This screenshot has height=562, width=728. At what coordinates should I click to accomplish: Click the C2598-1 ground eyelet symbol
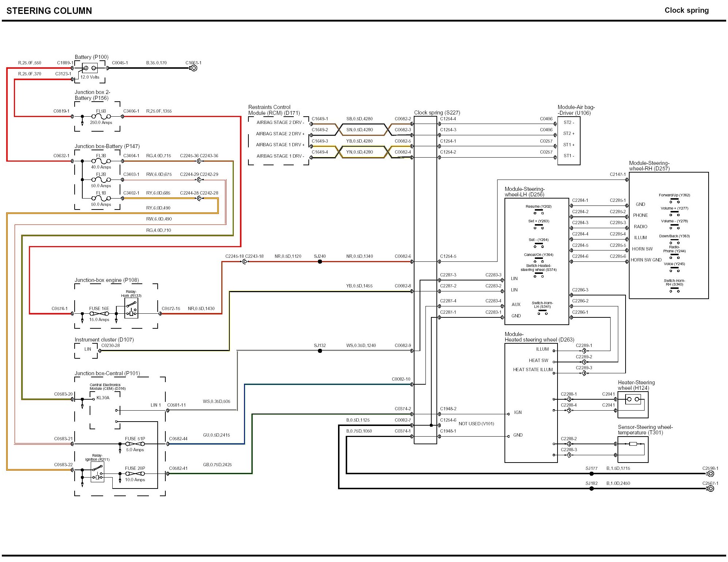tap(710, 474)
